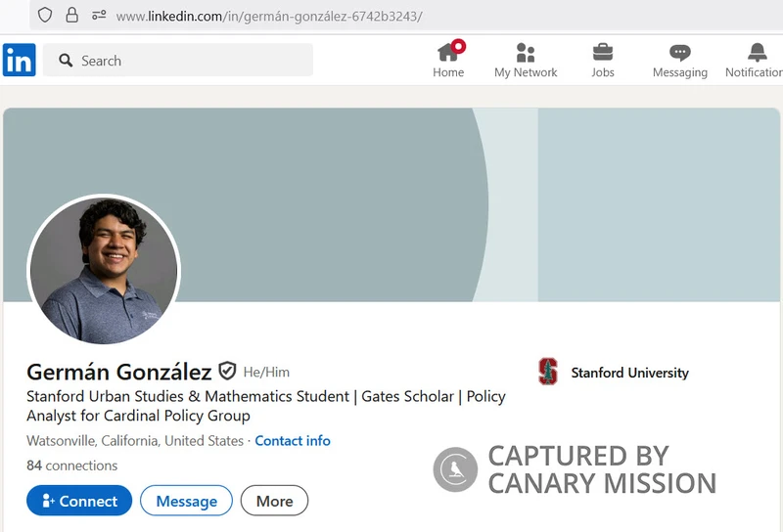Open the Messaging nav item
The image size is (783, 532).
coord(679,61)
